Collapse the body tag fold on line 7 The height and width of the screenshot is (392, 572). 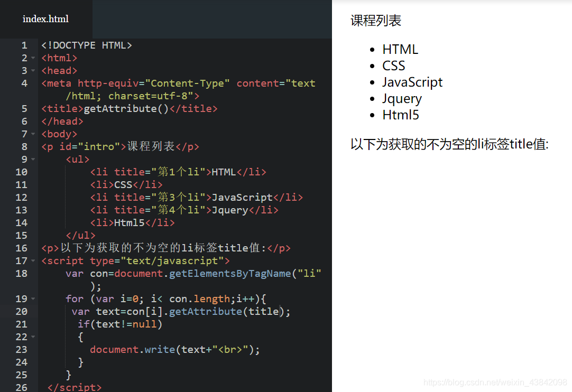[33, 134]
